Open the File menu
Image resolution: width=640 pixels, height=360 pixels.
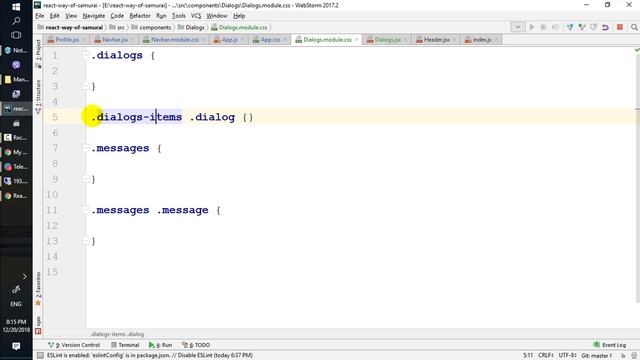coord(40,16)
